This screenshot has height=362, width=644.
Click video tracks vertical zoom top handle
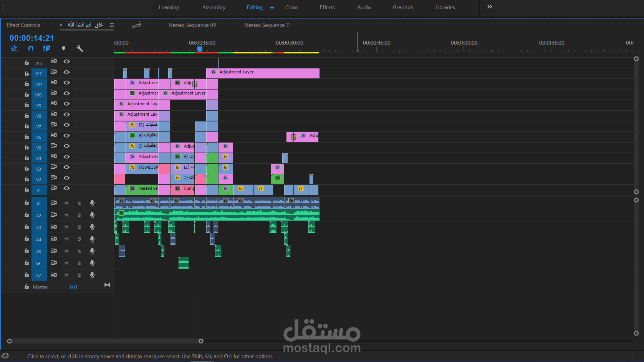pyautogui.click(x=636, y=59)
